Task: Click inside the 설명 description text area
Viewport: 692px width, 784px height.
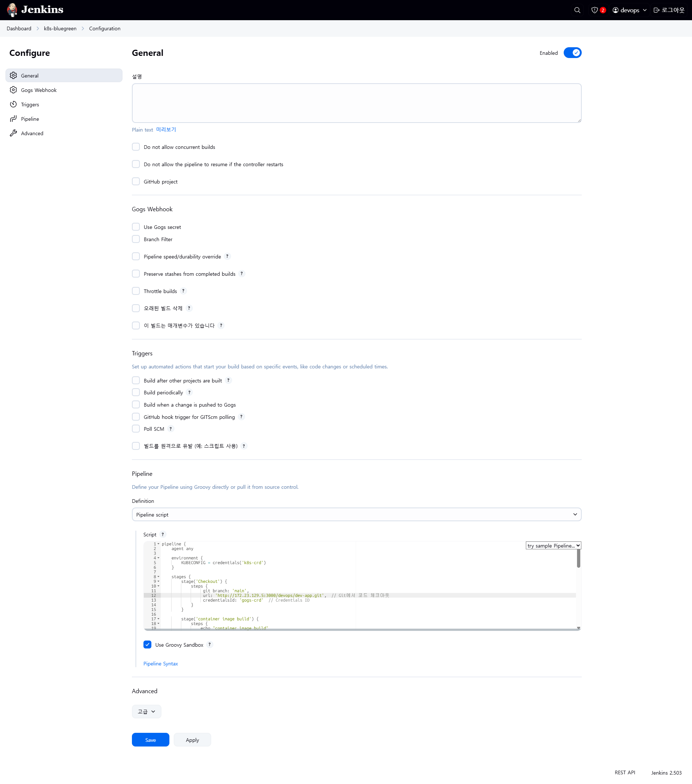Action: (x=356, y=103)
